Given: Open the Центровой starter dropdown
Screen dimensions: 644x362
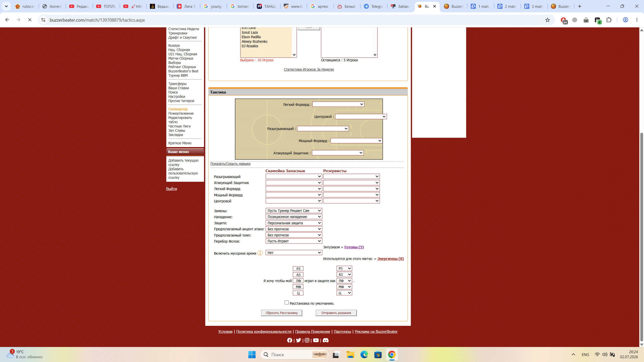Looking at the screenshot, I should tap(361, 117).
